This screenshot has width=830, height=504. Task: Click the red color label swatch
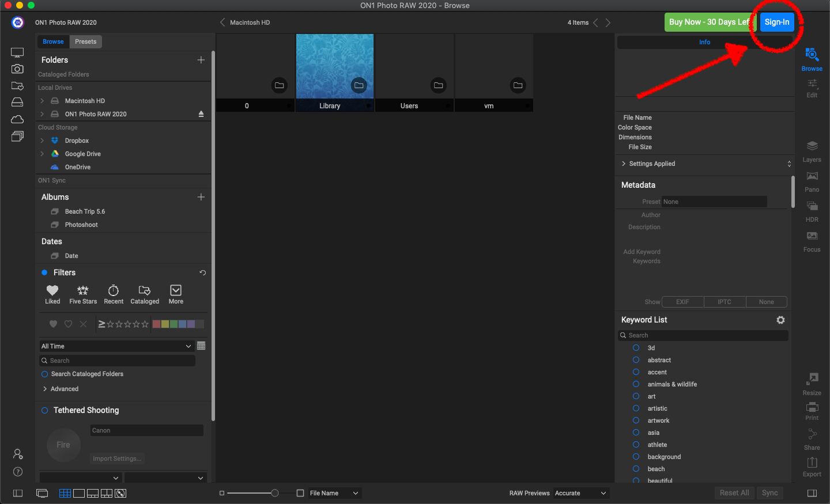pos(156,324)
